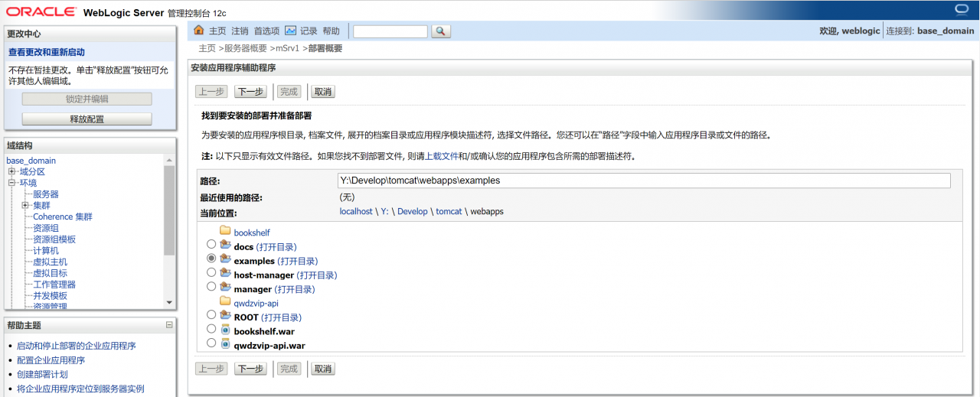Open 虚拟主机 in domain tree
This screenshot has height=397, width=980.
[50, 262]
